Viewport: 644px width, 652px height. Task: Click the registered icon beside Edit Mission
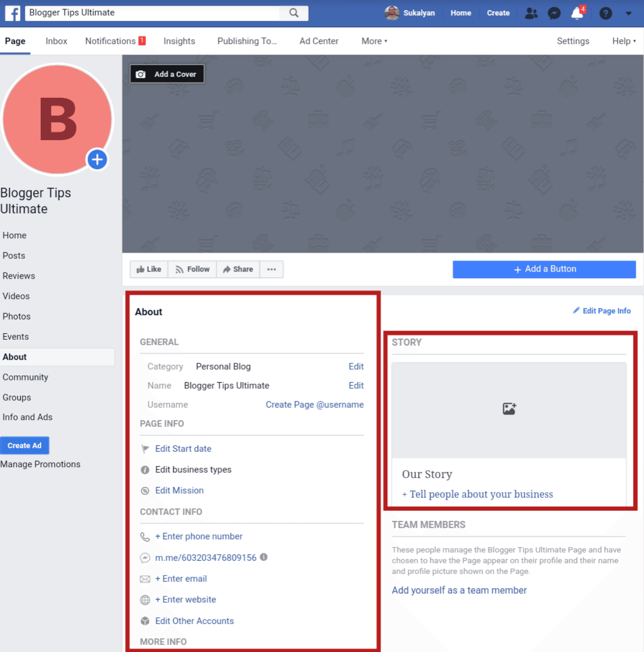(145, 491)
